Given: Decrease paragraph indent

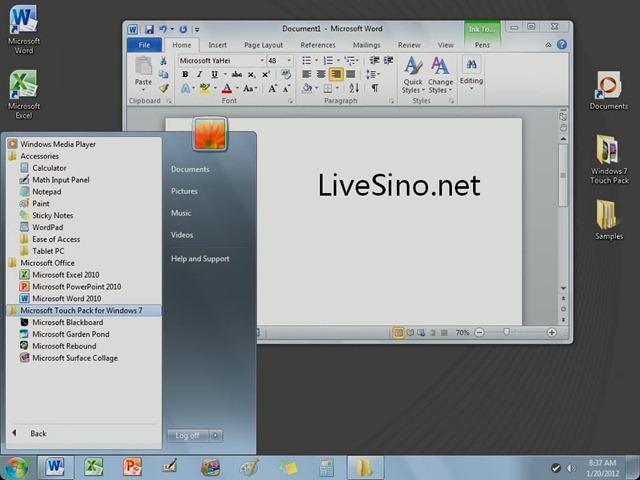Looking at the screenshot, I should point(374,61).
